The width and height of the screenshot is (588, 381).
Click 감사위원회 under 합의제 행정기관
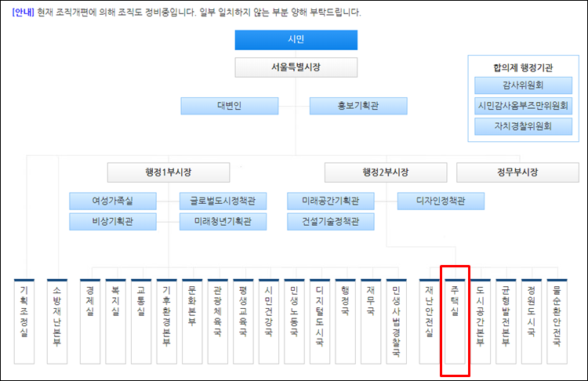pyautogui.click(x=523, y=85)
